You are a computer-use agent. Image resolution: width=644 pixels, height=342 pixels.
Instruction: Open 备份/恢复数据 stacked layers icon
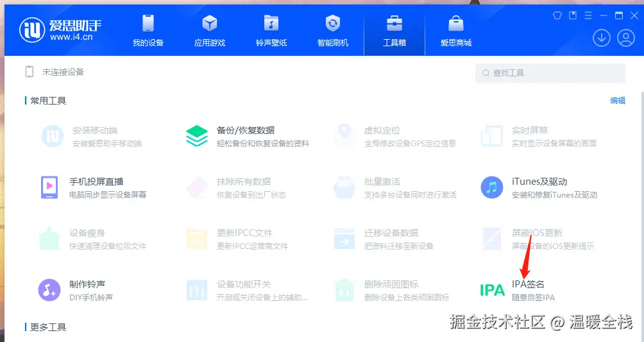[x=197, y=136]
